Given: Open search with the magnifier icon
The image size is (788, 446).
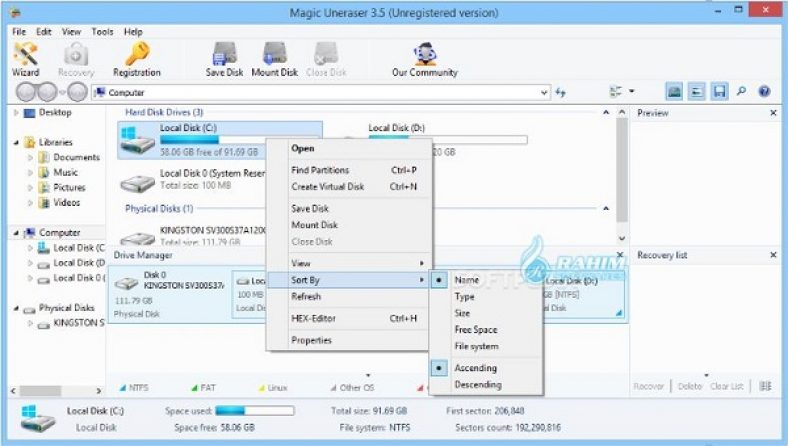Looking at the screenshot, I should (x=741, y=92).
